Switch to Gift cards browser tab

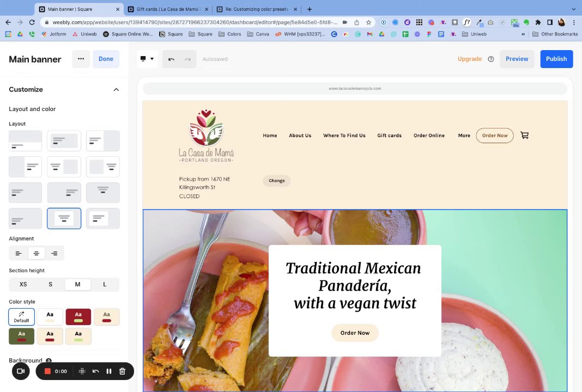(168, 9)
